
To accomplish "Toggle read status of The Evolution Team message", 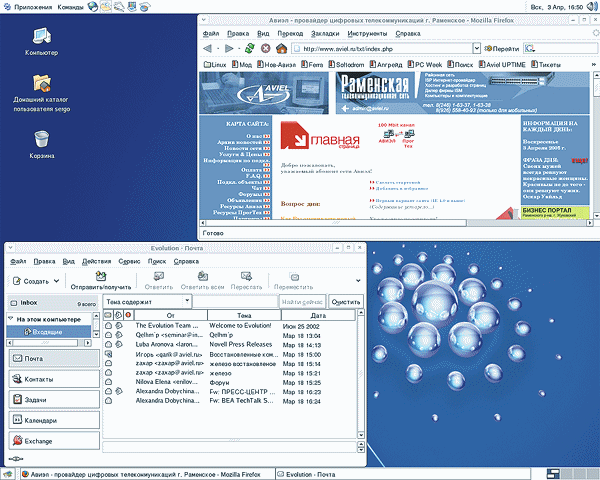I will [x=109, y=326].
